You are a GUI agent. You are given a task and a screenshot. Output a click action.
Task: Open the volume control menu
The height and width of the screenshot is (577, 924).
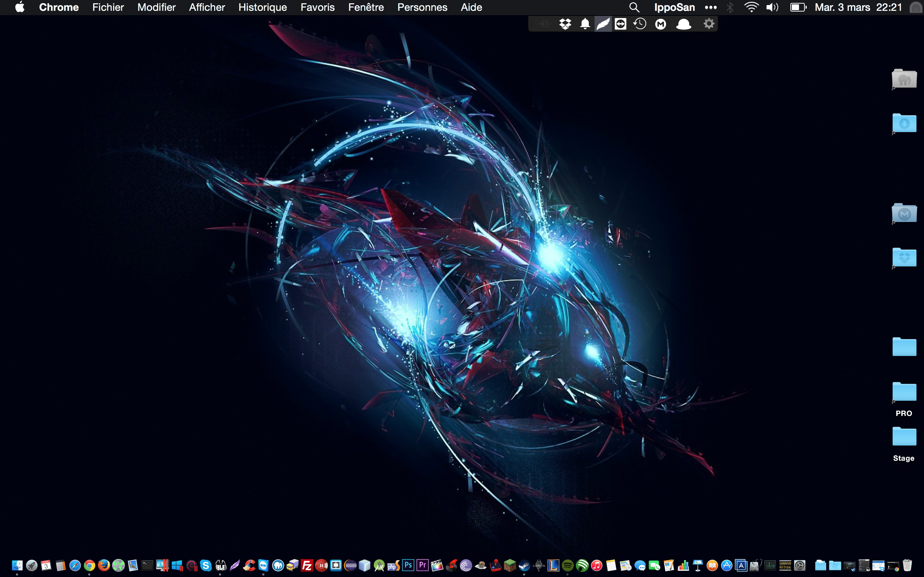pyautogui.click(x=772, y=7)
